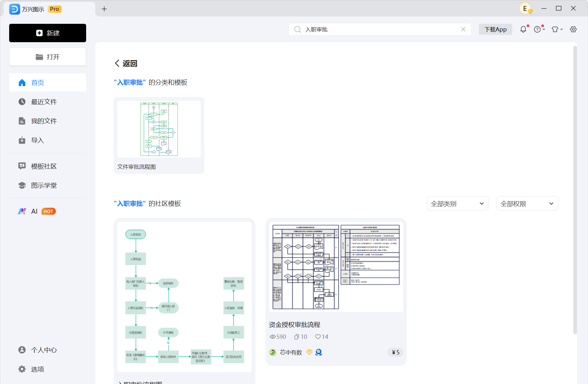Viewport: 588px width, 384px height.
Task: Open the top-right settings gear
Action: [x=573, y=29]
